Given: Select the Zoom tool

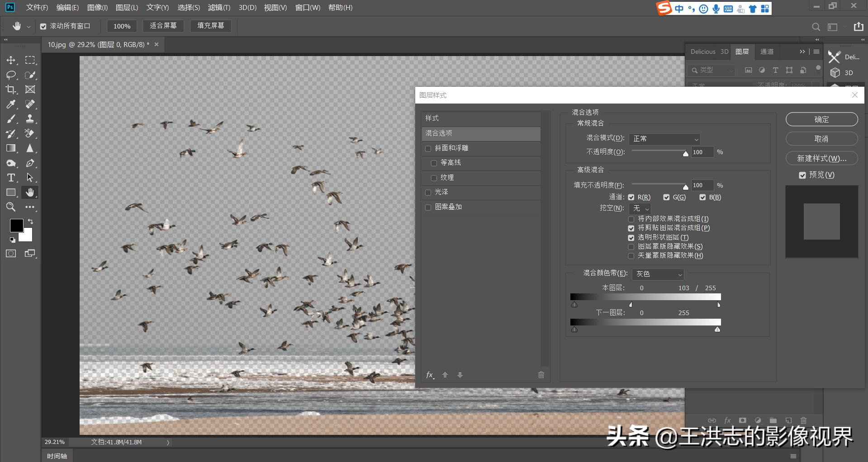Looking at the screenshot, I should (x=11, y=207).
